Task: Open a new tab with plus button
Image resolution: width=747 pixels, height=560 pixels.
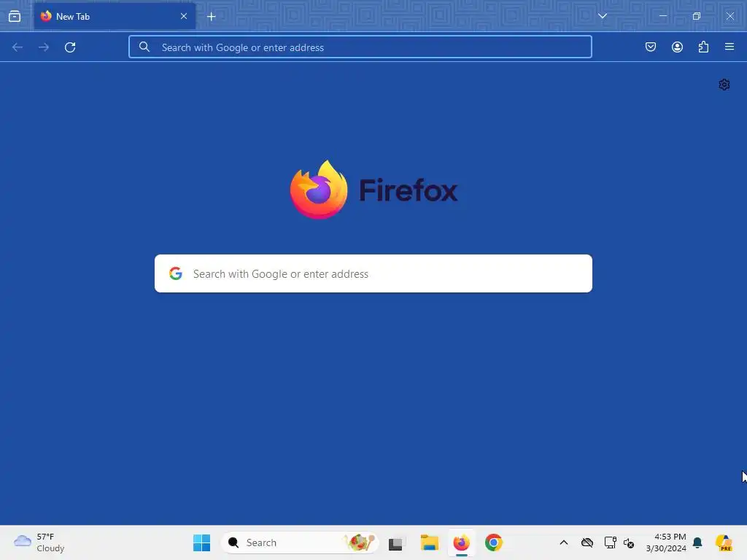Action: 212,17
